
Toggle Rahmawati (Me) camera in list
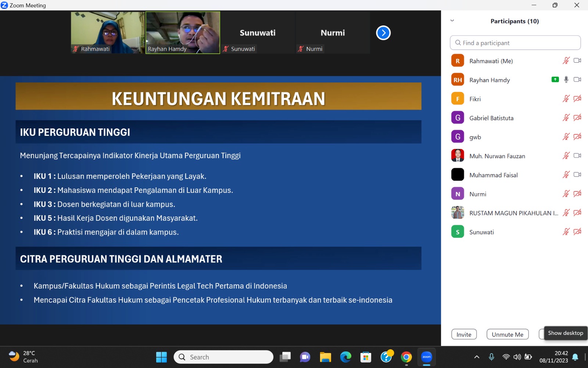pos(577,61)
